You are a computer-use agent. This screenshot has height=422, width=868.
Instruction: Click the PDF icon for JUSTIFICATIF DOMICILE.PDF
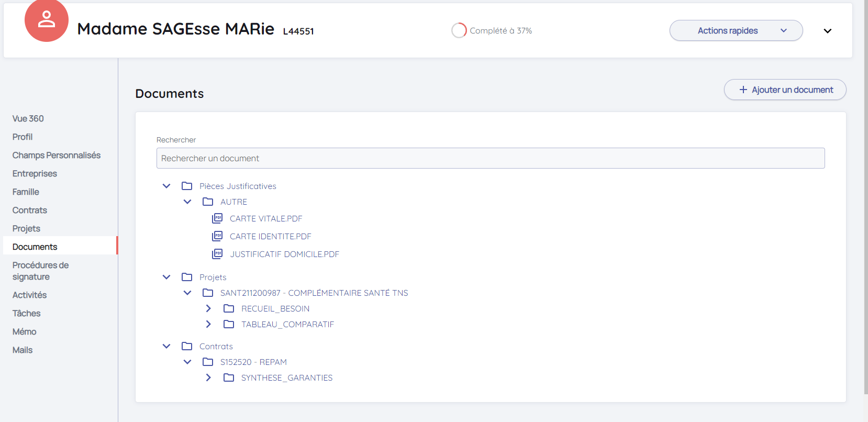tap(217, 254)
